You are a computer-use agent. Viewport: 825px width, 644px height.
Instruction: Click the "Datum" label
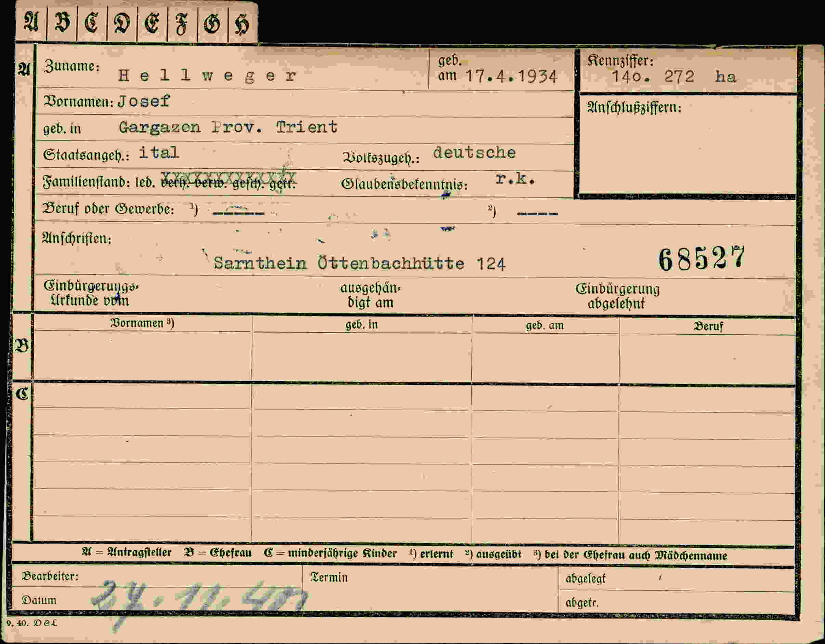(x=39, y=600)
